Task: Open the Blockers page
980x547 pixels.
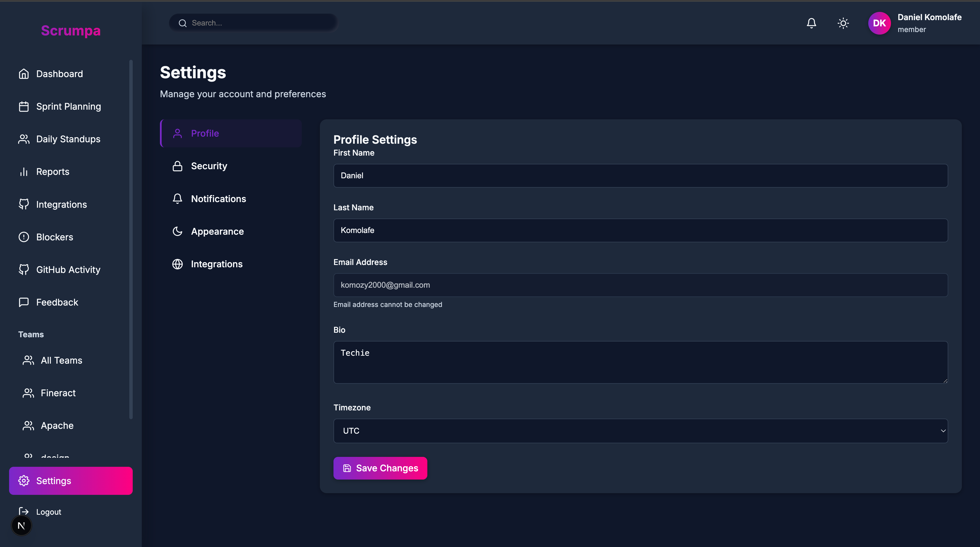Action: coord(54,237)
